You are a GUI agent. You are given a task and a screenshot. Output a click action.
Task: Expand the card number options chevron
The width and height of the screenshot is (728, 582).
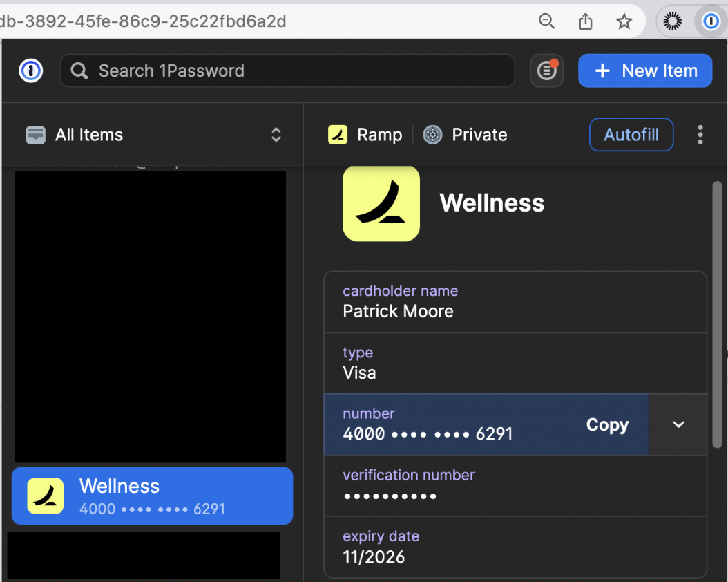click(x=678, y=424)
